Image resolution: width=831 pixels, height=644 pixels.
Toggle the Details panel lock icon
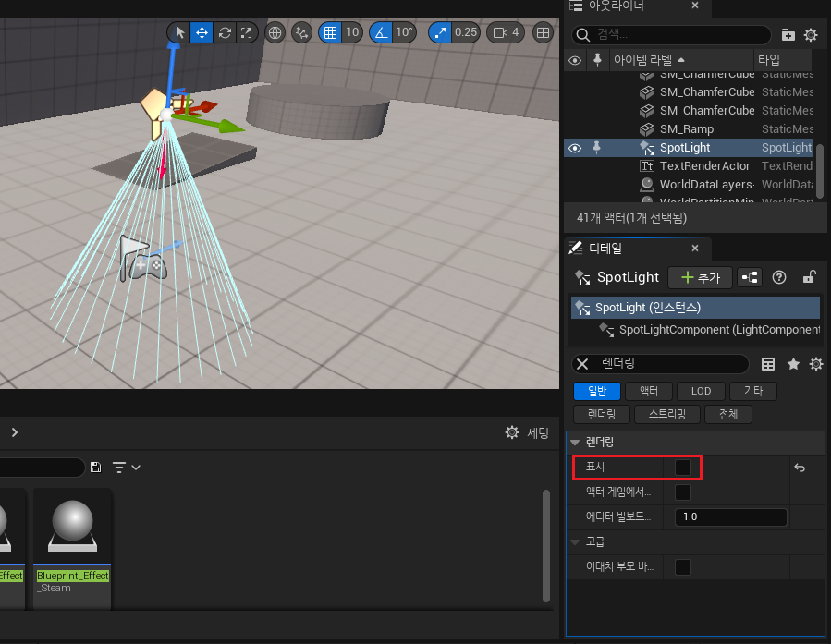809,277
